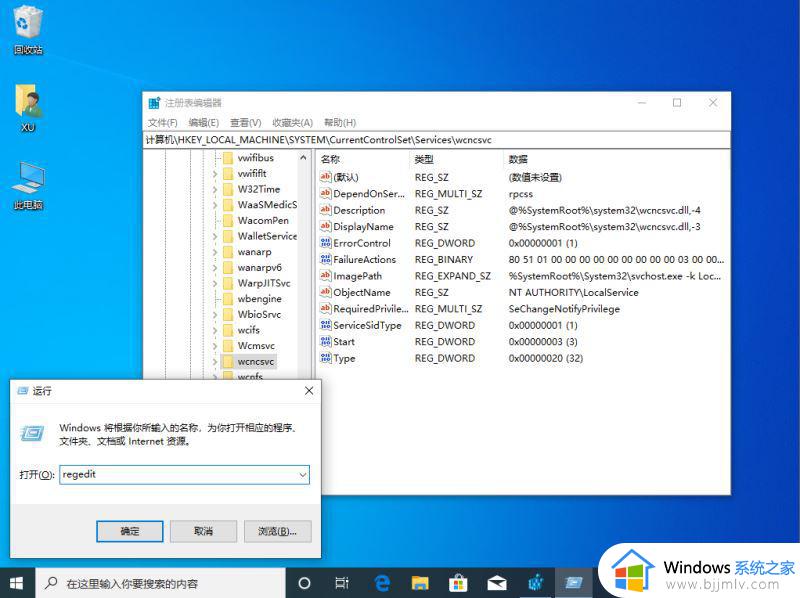Launch Microsoft Edge from the taskbar
The image size is (800, 598).
pyautogui.click(x=382, y=583)
